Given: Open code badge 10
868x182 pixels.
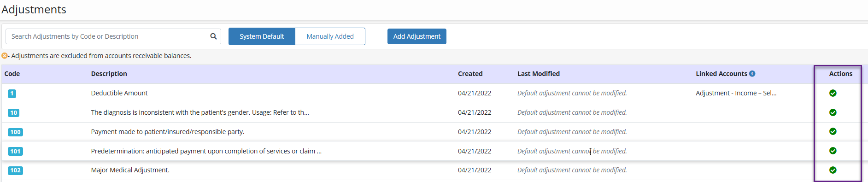Looking at the screenshot, I should coord(14,113).
